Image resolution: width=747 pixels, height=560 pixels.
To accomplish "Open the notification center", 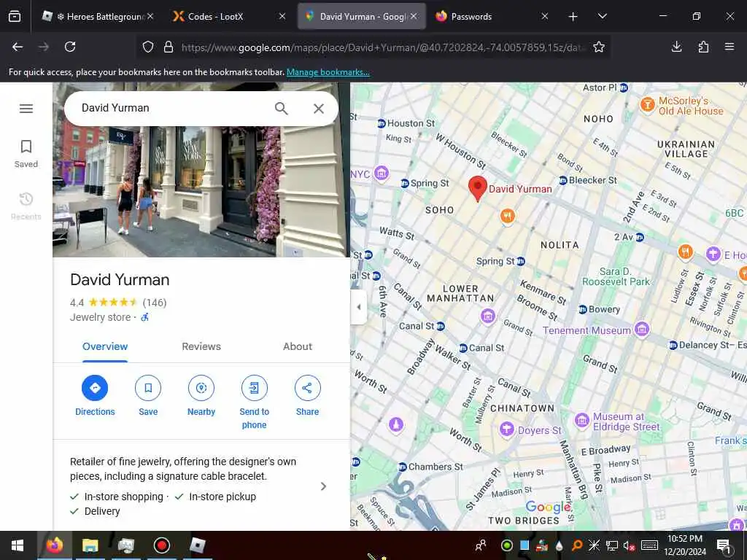I will (x=724, y=545).
